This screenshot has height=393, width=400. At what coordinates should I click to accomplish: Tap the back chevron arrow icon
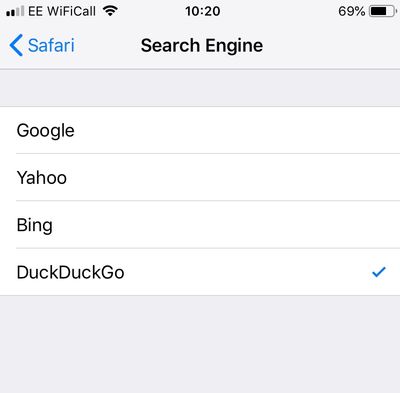[x=16, y=45]
